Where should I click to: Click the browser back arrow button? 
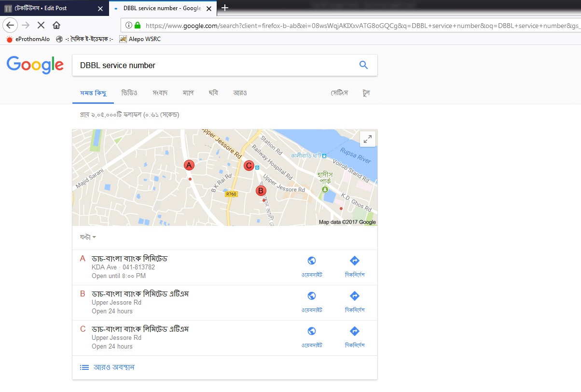11,25
